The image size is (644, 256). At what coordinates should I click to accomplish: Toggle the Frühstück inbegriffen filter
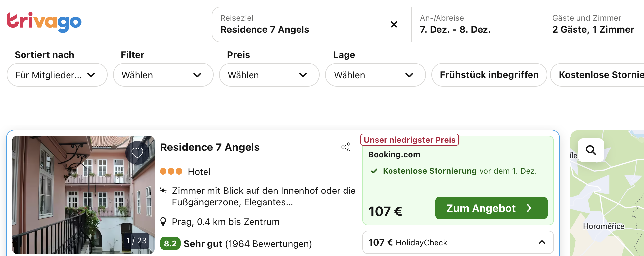coord(489,75)
